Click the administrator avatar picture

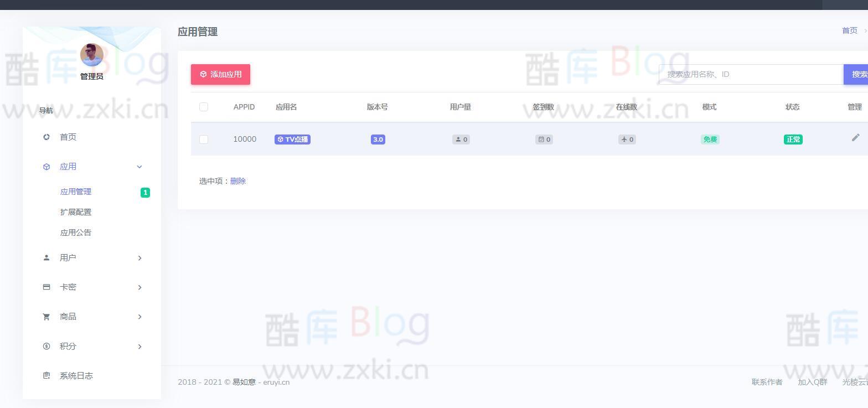[92, 55]
